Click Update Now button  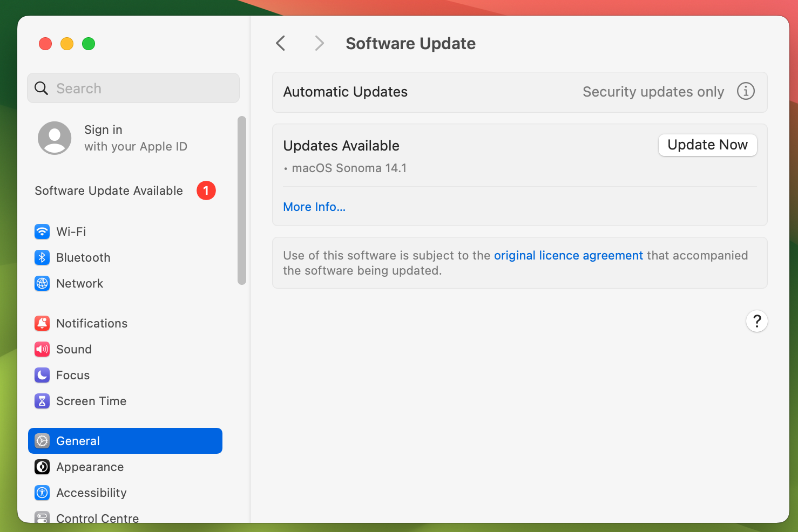[708, 145]
